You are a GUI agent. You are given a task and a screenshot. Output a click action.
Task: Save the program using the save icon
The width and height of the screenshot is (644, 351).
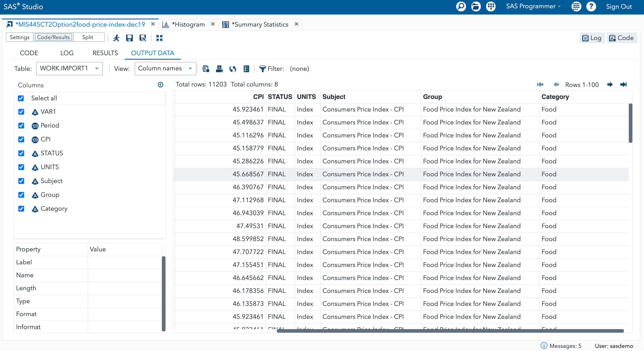click(129, 38)
